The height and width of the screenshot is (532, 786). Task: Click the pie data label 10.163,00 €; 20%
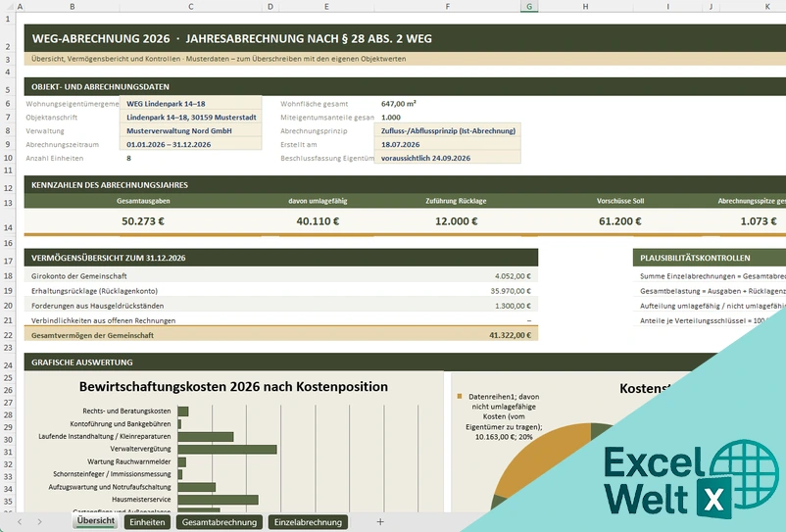pos(504,437)
